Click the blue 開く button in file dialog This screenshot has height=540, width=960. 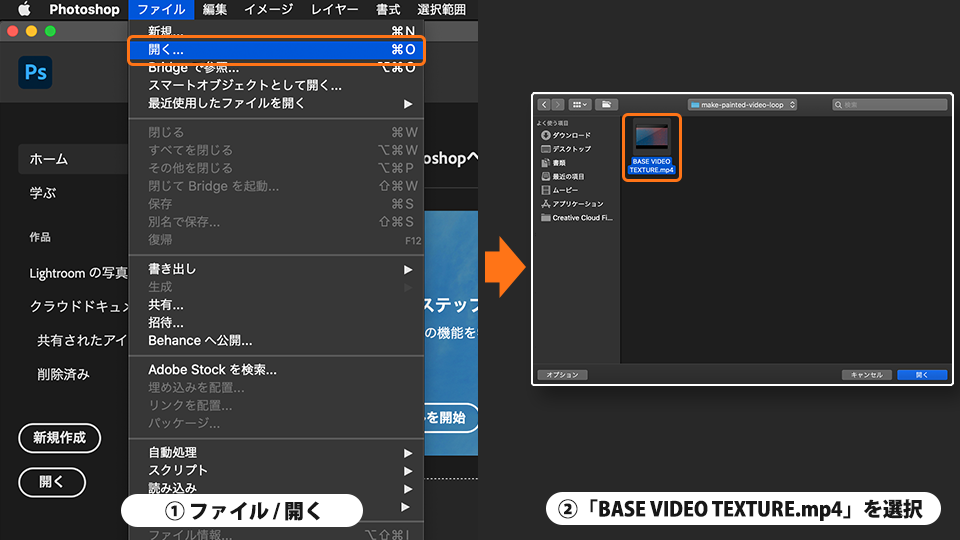(922, 375)
